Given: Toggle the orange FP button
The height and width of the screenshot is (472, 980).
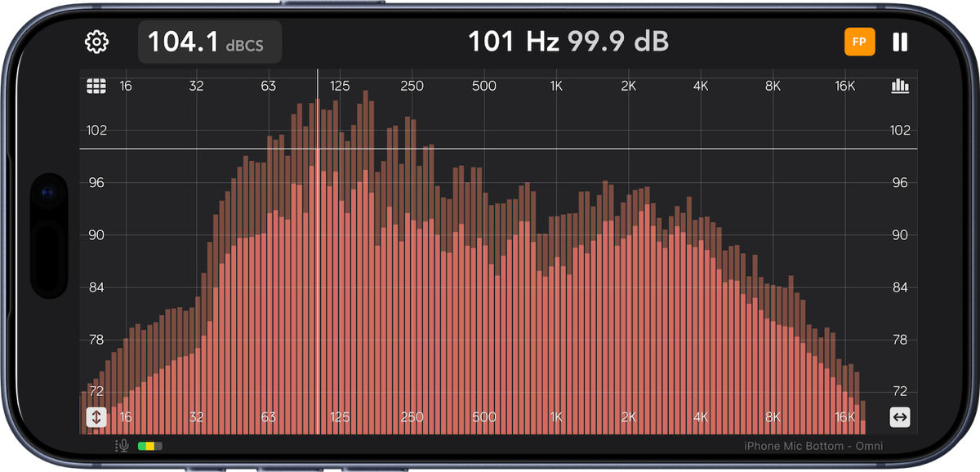Looking at the screenshot, I should tap(860, 42).
